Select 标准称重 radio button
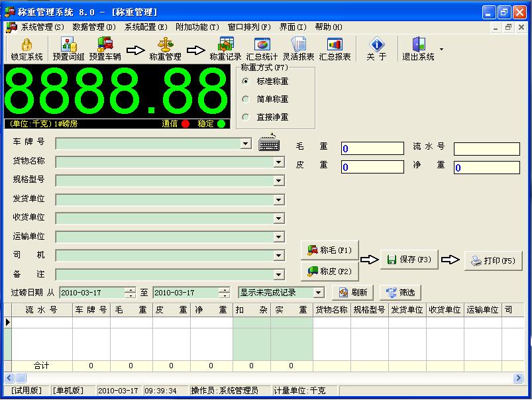The image size is (532, 400). click(x=245, y=81)
